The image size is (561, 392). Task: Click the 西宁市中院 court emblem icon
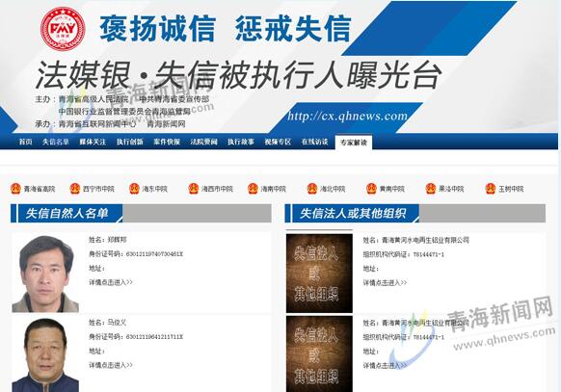tap(75, 189)
